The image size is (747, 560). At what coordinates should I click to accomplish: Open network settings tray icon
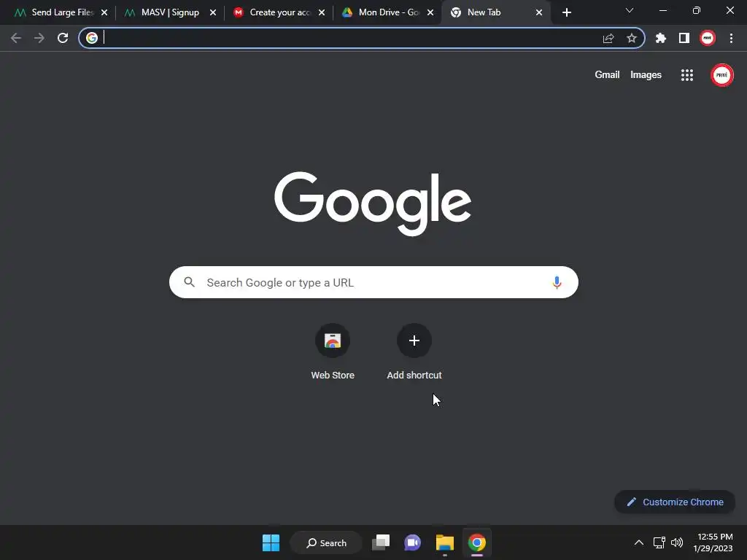pos(659,542)
